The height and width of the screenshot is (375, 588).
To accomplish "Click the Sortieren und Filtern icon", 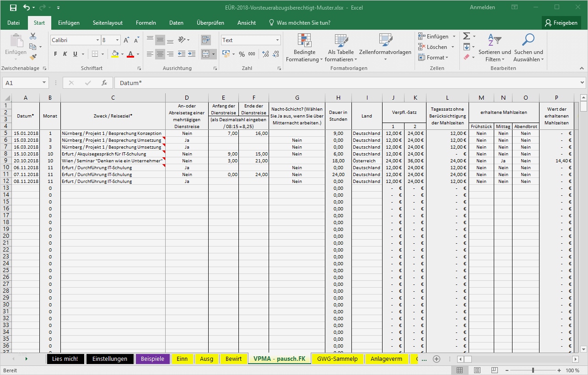I will [494, 48].
